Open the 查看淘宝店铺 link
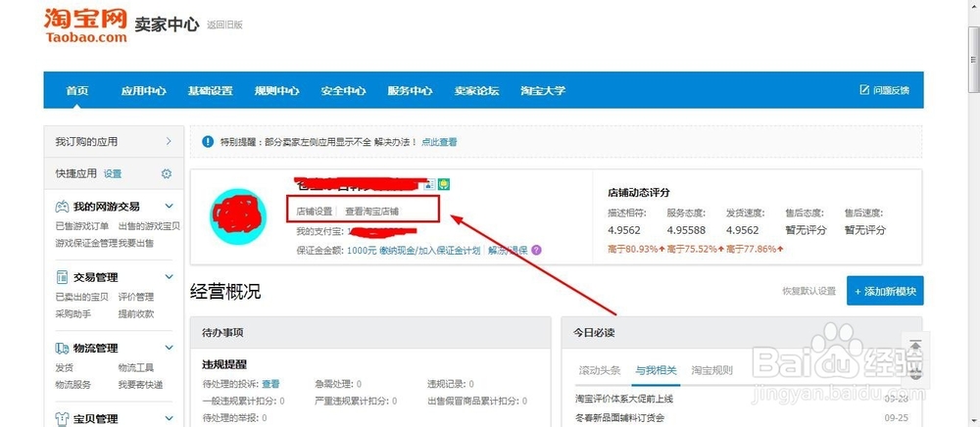Viewport: 980px width, 427px height. click(371, 212)
